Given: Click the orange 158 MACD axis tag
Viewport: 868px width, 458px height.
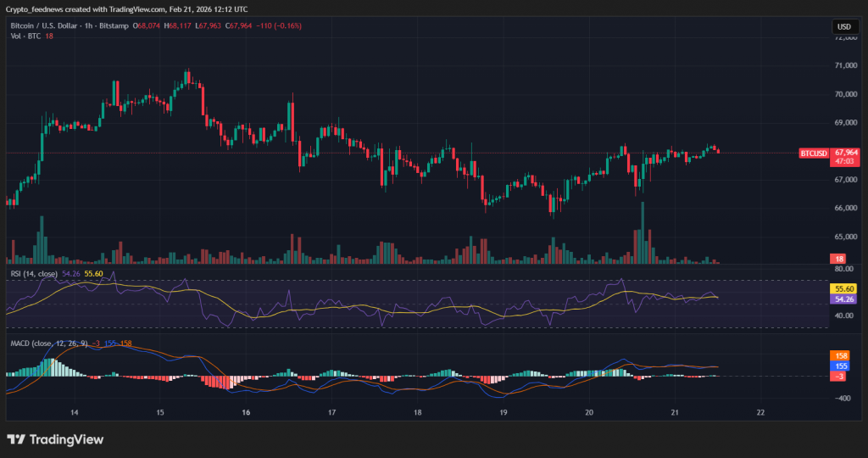Looking at the screenshot, I should (841, 356).
